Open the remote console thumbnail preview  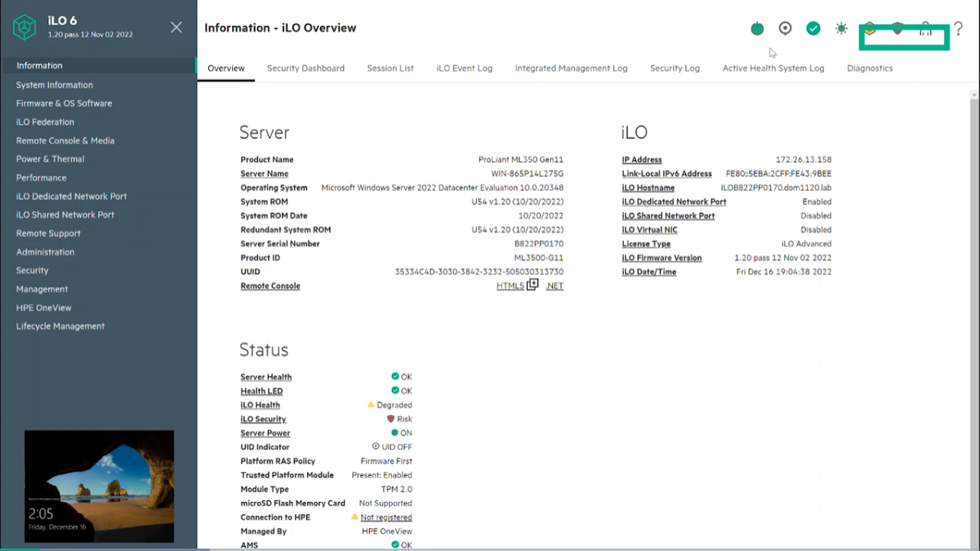[99, 487]
